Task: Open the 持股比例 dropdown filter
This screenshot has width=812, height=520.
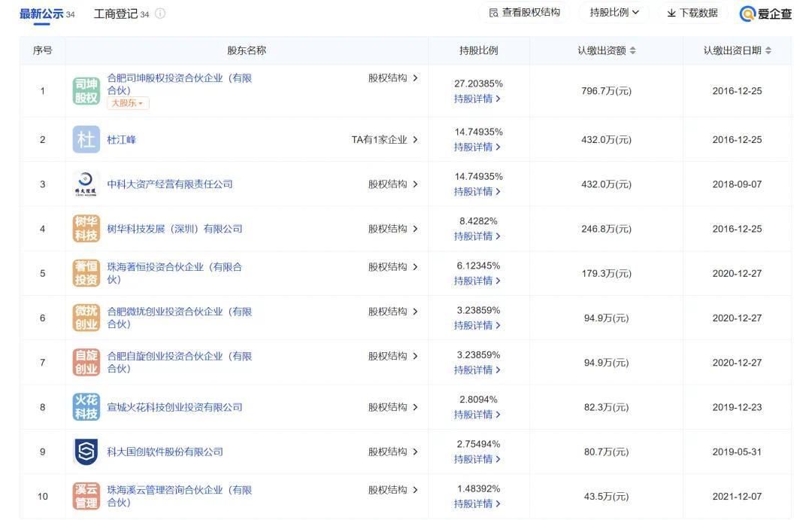Action: (614, 13)
